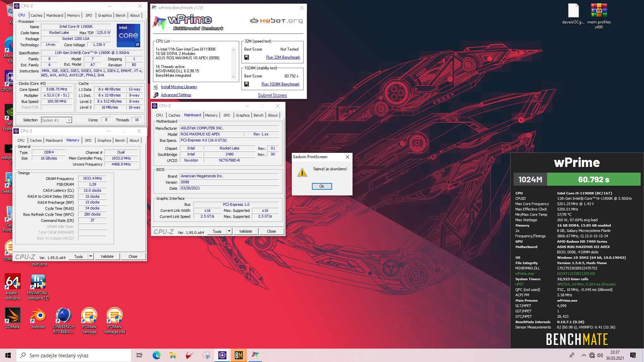
Task: Open the Advanced Settings link
Action: coord(176,95)
